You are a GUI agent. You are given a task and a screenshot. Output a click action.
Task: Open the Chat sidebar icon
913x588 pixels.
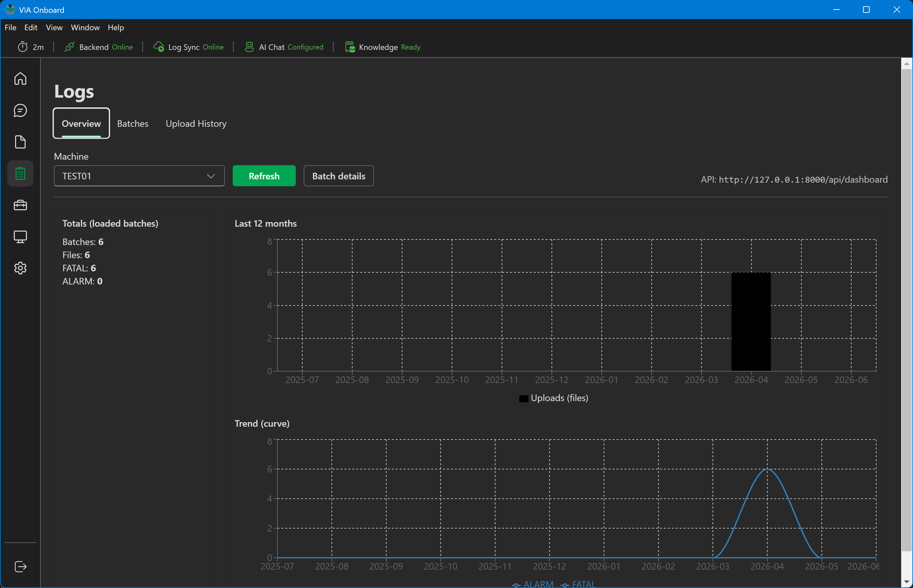[20, 111]
